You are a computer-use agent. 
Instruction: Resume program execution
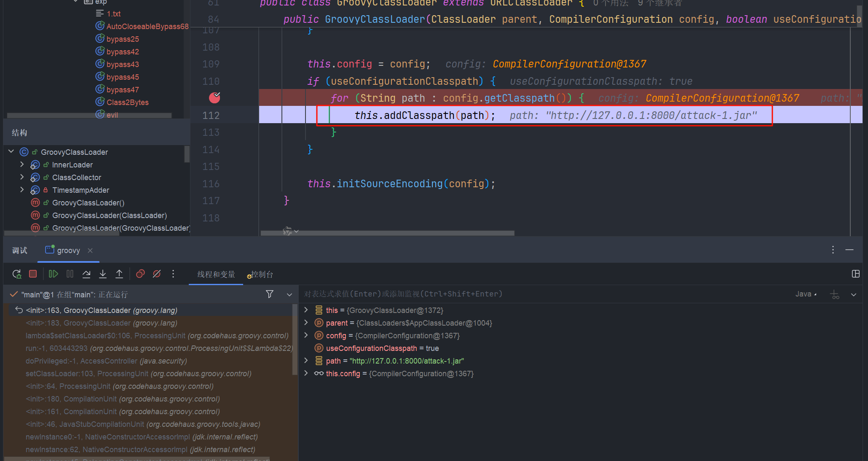[x=53, y=274]
